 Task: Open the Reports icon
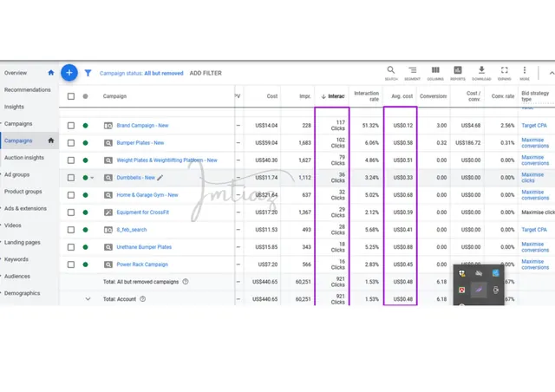[458, 73]
